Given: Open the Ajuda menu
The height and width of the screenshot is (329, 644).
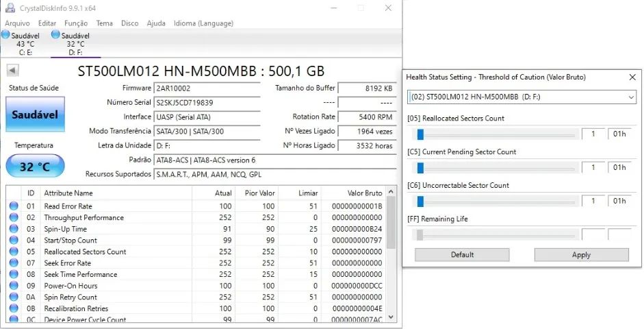Looking at the screenshot, I should (x=156, y=23).
